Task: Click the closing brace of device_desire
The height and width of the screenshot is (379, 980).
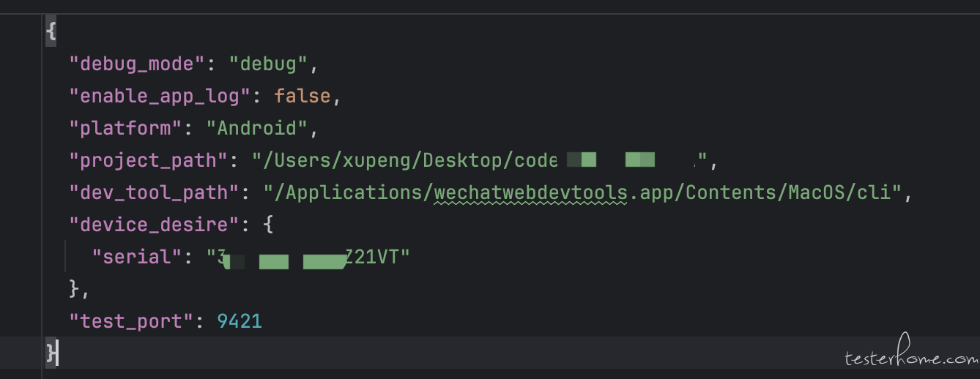Action: (x=75, y=288)
